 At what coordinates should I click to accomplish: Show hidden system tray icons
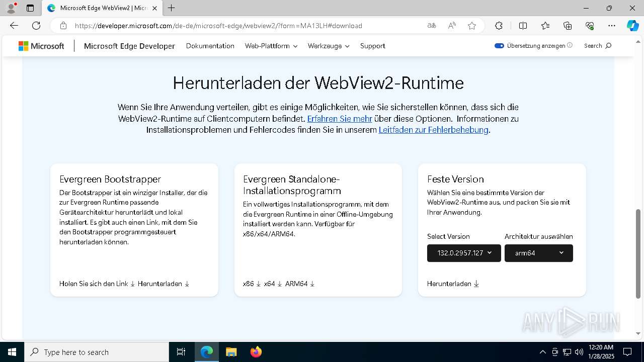(542, 352)
